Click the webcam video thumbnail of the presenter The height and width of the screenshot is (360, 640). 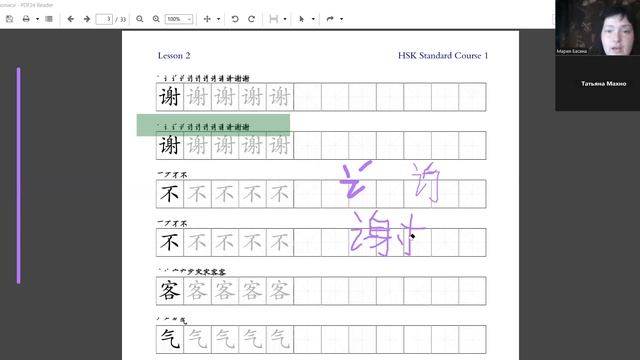click(598, 27)
